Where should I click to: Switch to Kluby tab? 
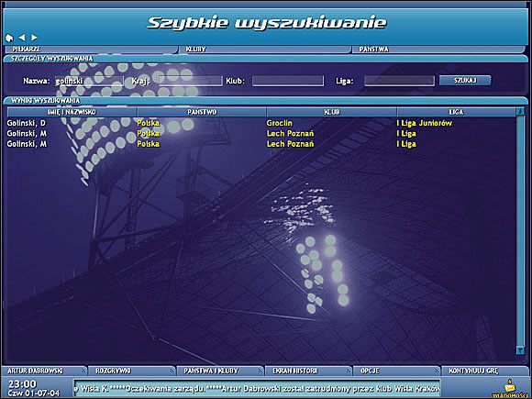[265, 50]
